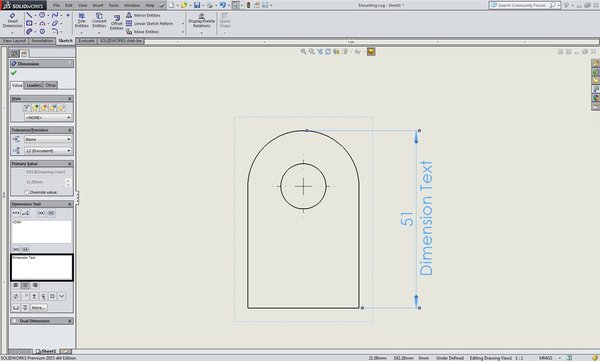Click inside the lower Dimension Text box
Viewport: 600px width, 361px height.
pyautogui.click(x=42, y=268)
